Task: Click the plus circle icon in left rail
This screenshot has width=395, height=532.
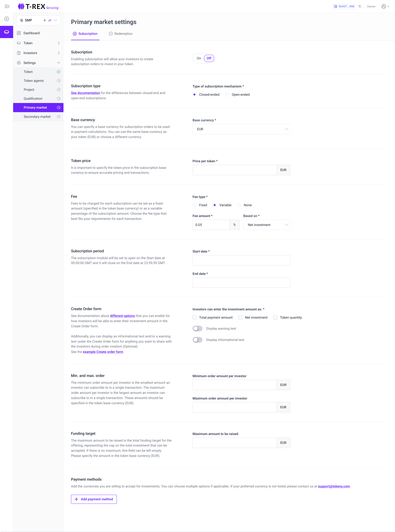Action: (x=7, y=19)
